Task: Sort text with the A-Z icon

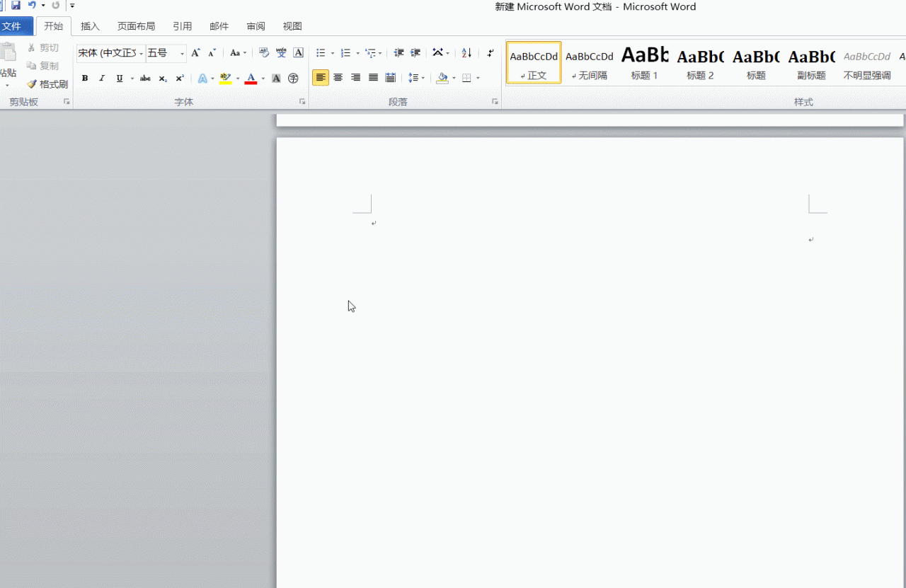Action: pos(466,53)
